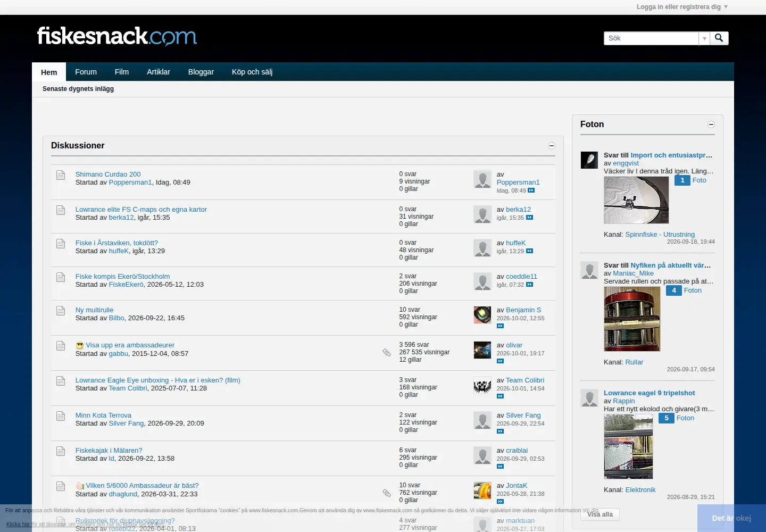The image size is (766, 532).
Task: Go to the fiskesnack.com logo homepage
Action: point(117,36)
